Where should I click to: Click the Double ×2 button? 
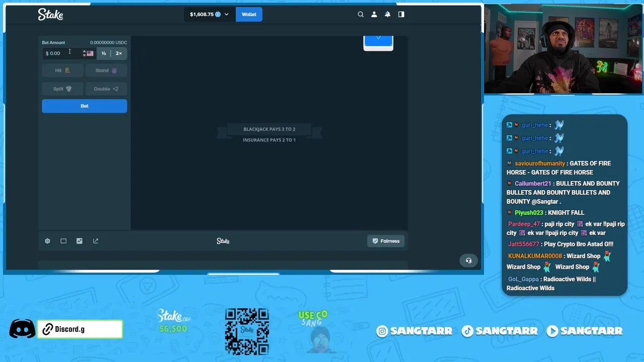[x=106, y=89]
